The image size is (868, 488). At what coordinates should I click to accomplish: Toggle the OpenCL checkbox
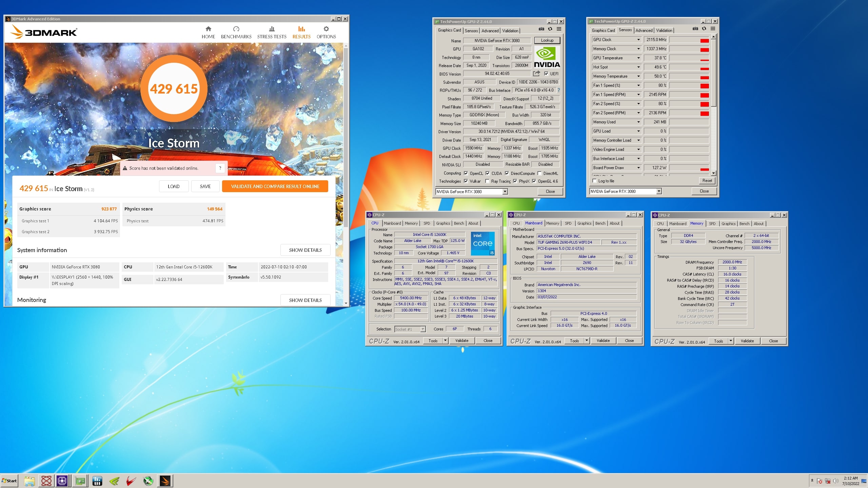click(x=466, y=173)
